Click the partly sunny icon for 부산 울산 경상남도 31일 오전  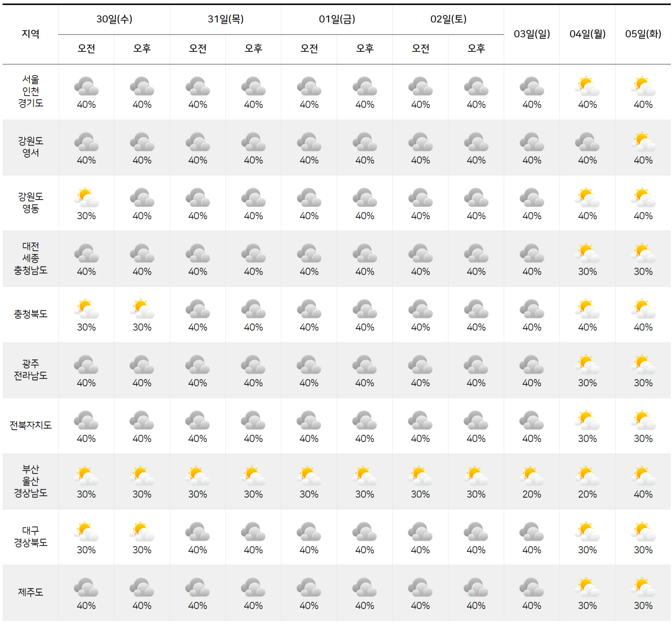198,476
